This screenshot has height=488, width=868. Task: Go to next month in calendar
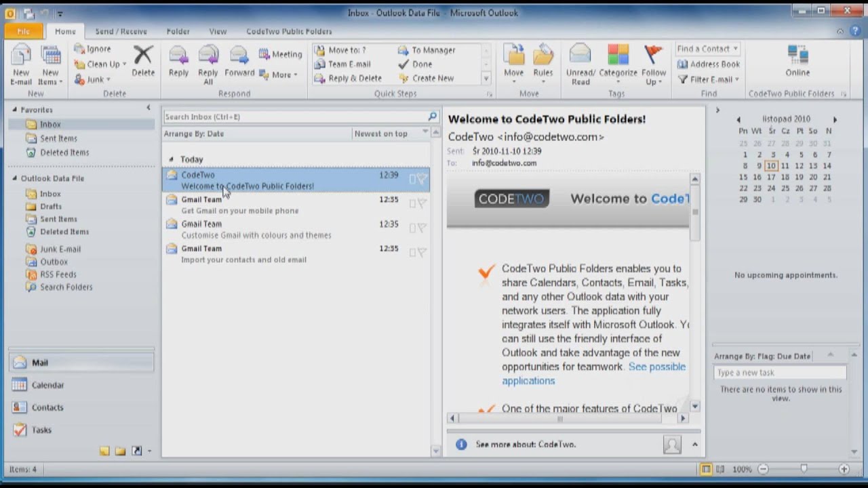click(x=835, y=120)
